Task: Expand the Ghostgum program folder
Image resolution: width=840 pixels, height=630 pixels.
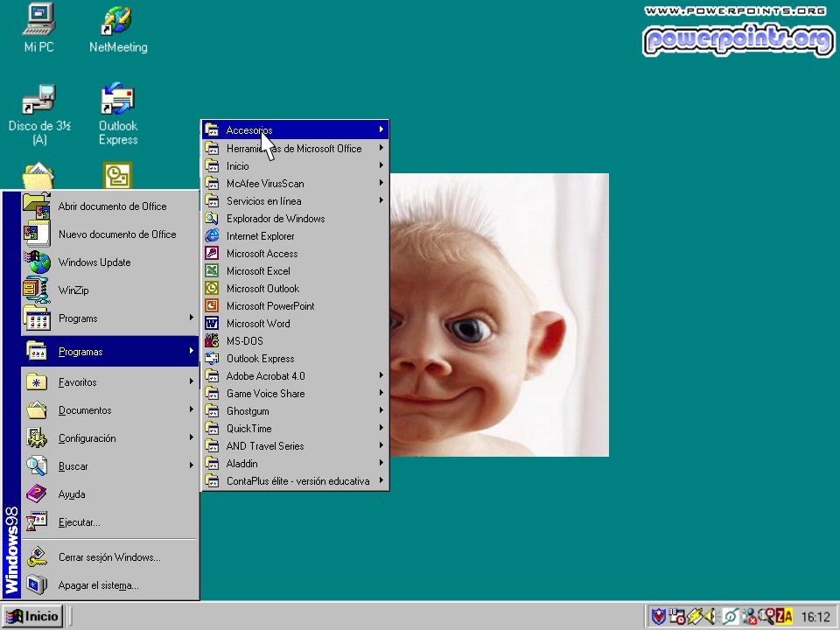Action: tap(295, 411)
